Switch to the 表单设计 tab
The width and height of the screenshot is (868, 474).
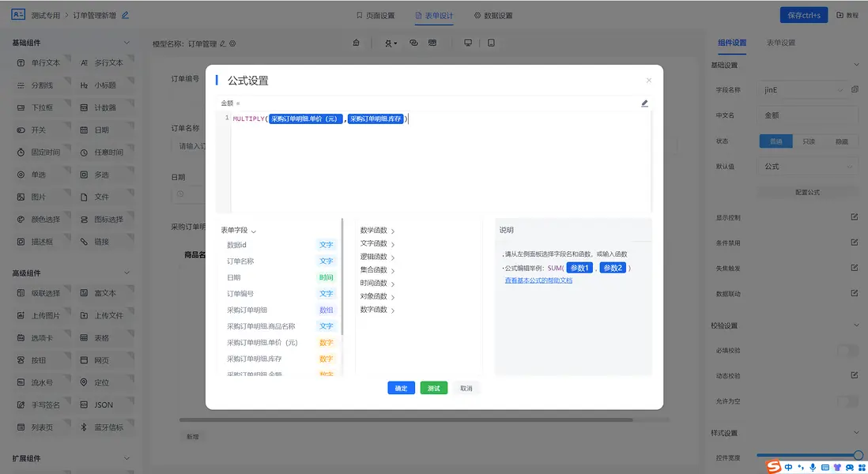434,16
